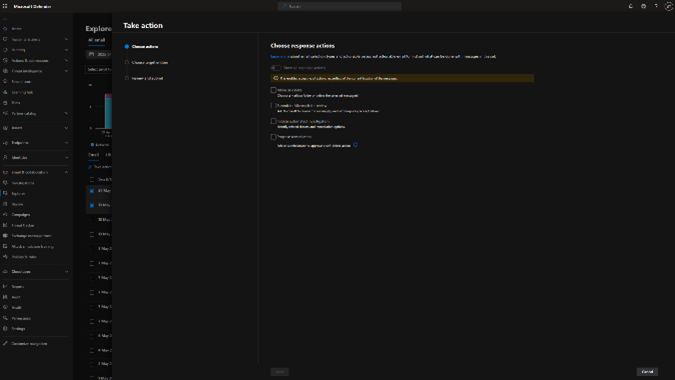
Task: Collapse the Email & collaboration section
Action: click(66, 172)
